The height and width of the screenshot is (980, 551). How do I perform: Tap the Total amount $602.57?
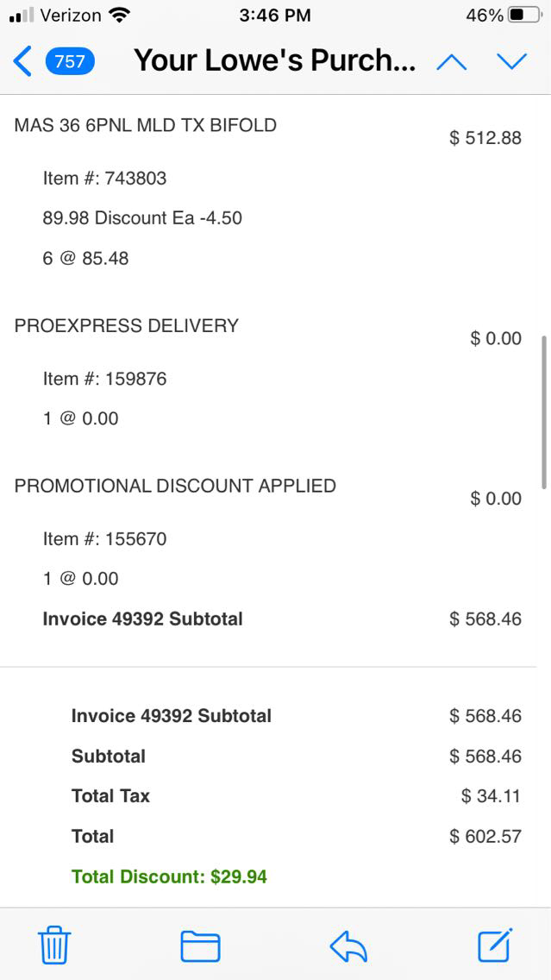485,836
